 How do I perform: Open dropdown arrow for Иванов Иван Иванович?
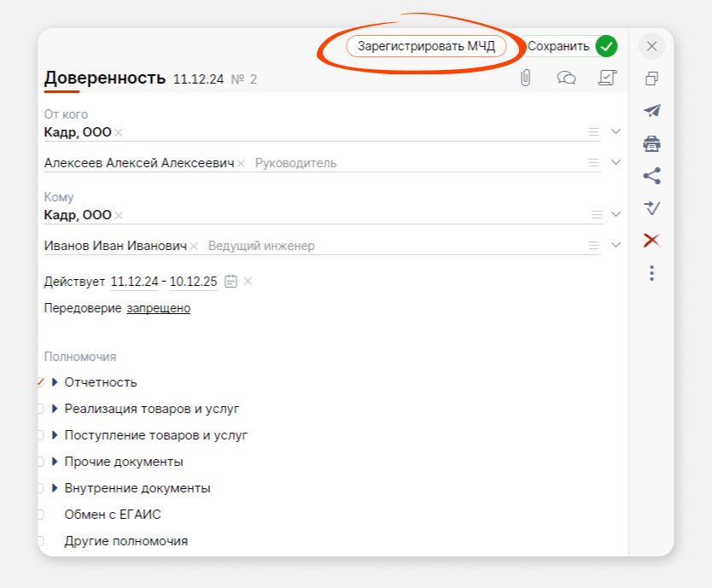(x=616, y=246)
